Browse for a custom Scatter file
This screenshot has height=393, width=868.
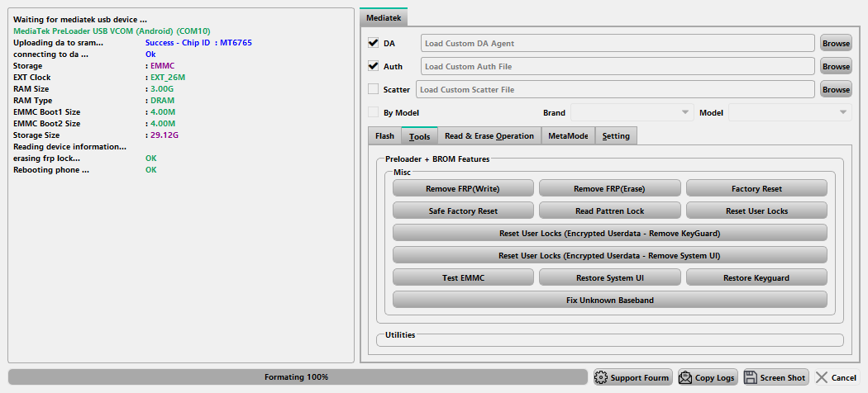point(836,89)
